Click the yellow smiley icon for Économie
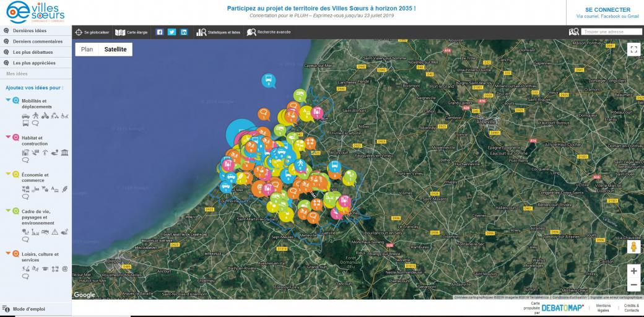This screenshot has width=644, height=317. click(x=15, y=174)
